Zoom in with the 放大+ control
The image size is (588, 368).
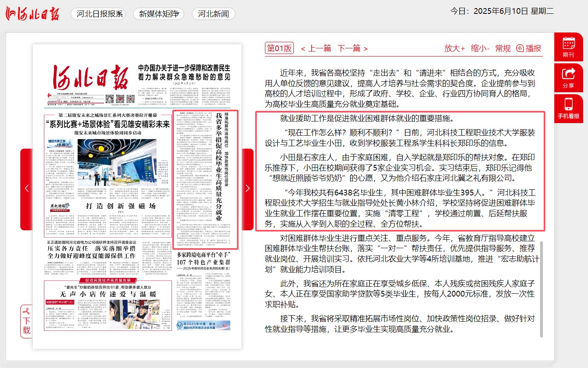point(454,48)
